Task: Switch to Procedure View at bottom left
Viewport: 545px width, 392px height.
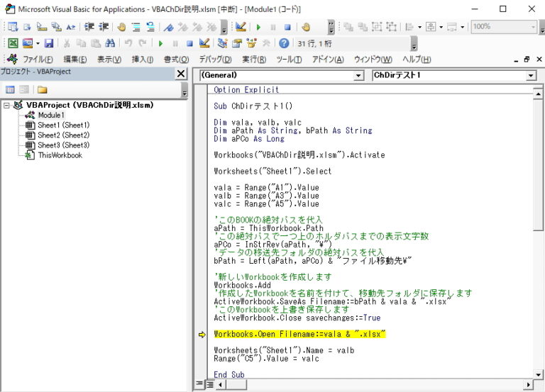Action: coord(199,384)
